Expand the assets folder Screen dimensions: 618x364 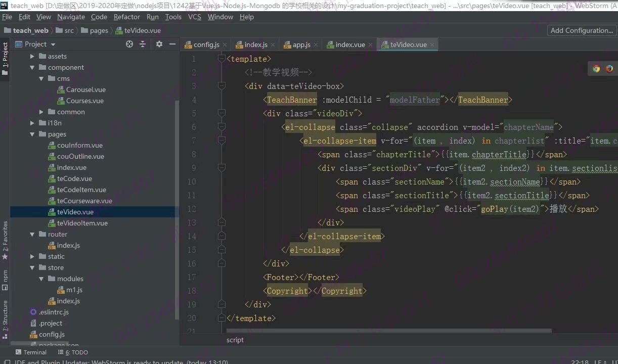tap(32, 56)
